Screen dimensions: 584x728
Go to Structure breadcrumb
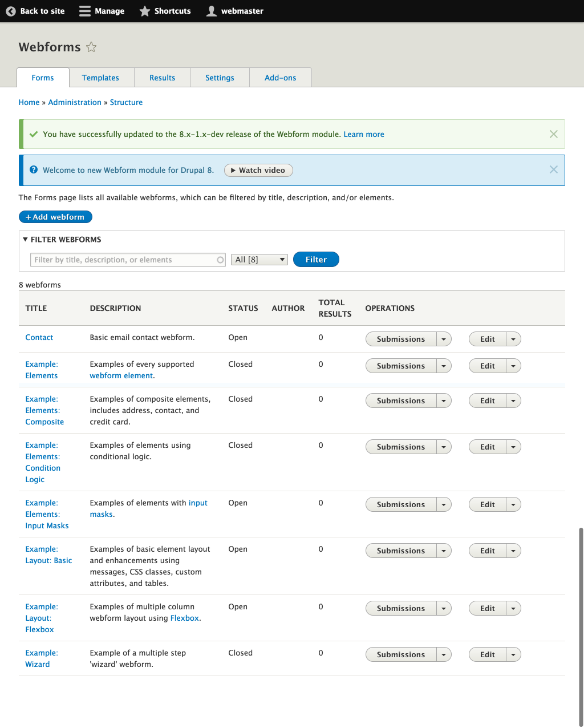tap(126, 102)
